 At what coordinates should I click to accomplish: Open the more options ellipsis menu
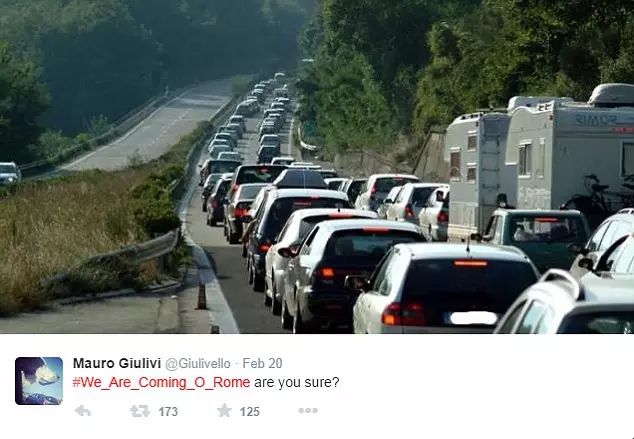point(308,411)
